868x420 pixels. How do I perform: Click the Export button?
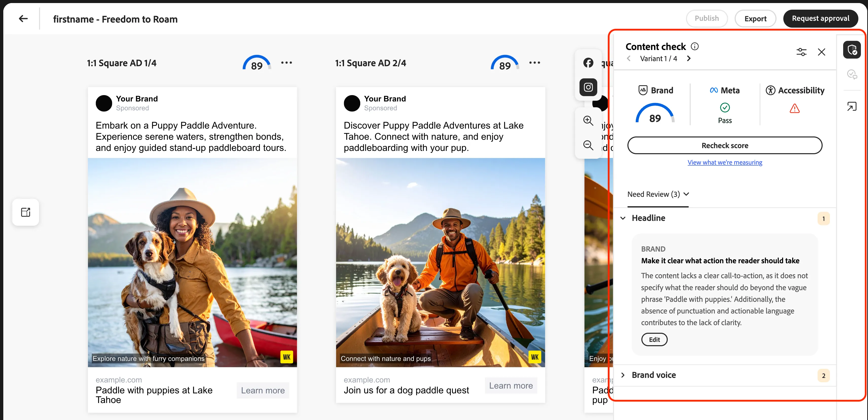(x=755, y=19)
